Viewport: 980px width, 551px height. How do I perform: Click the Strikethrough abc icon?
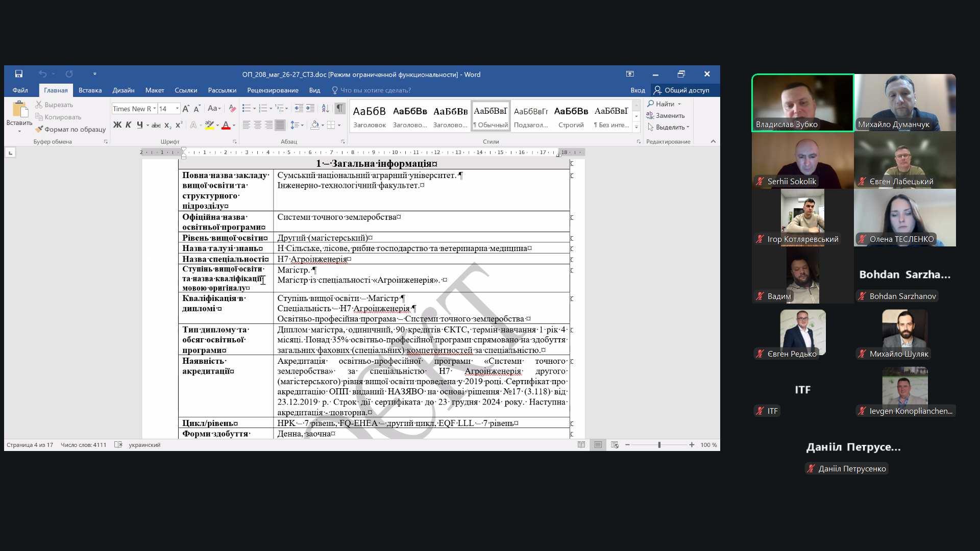pyautogui.click(x=156, y=126)
